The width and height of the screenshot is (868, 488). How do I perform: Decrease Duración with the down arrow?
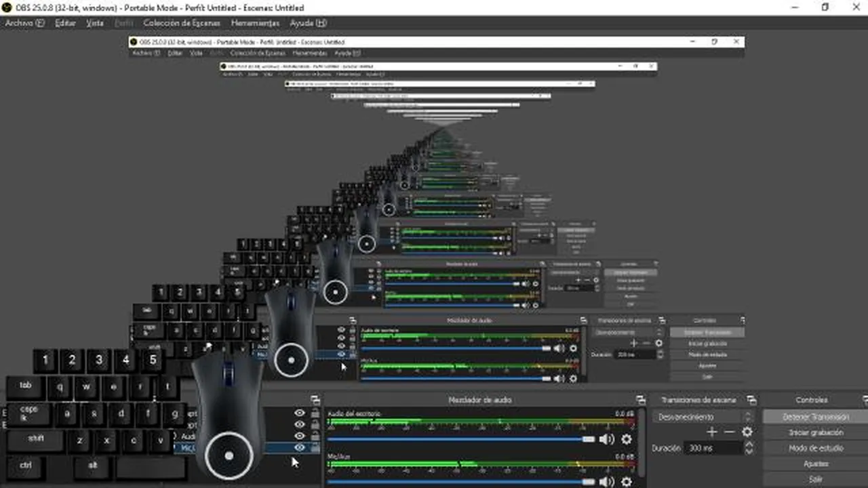point(749,451)
